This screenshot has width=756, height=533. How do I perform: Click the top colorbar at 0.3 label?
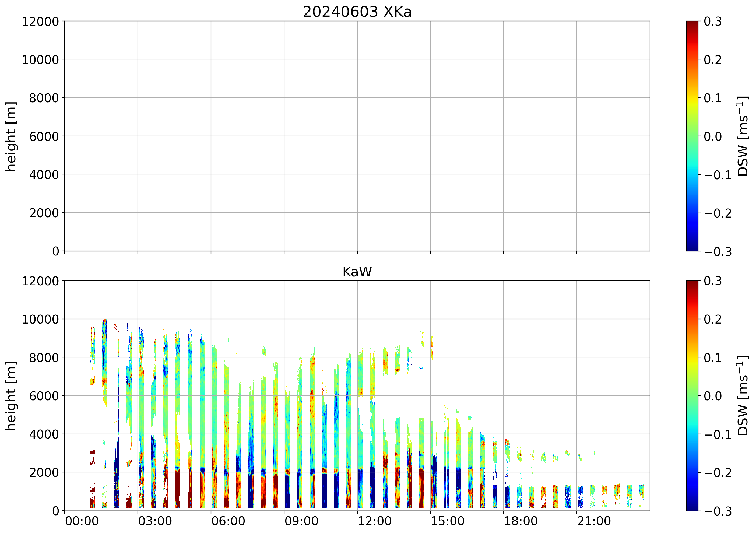coord(713,22)
